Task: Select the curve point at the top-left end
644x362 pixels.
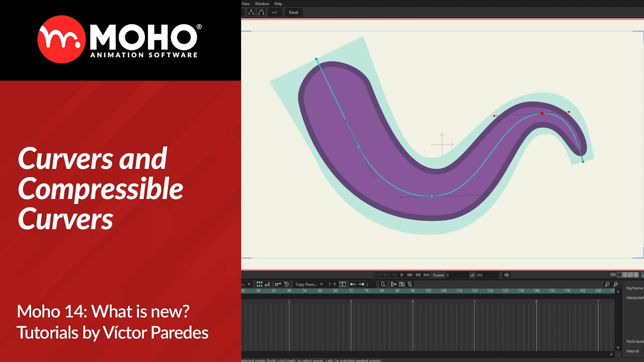Action: (316, 59)
